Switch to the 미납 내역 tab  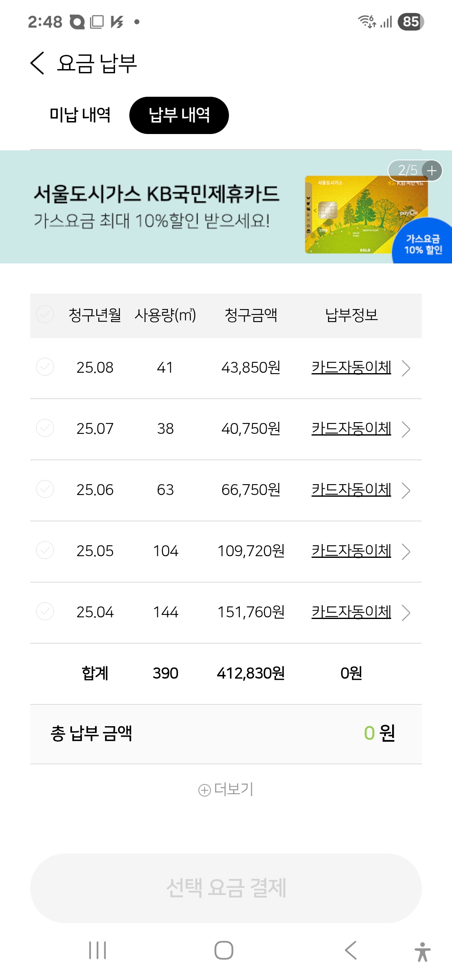[80, 115]
